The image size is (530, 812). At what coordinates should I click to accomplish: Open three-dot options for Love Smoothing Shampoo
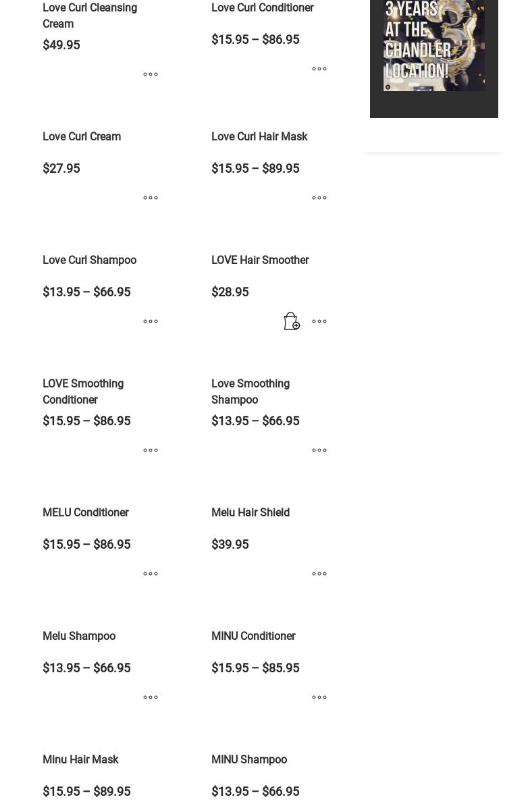point(319,450)
